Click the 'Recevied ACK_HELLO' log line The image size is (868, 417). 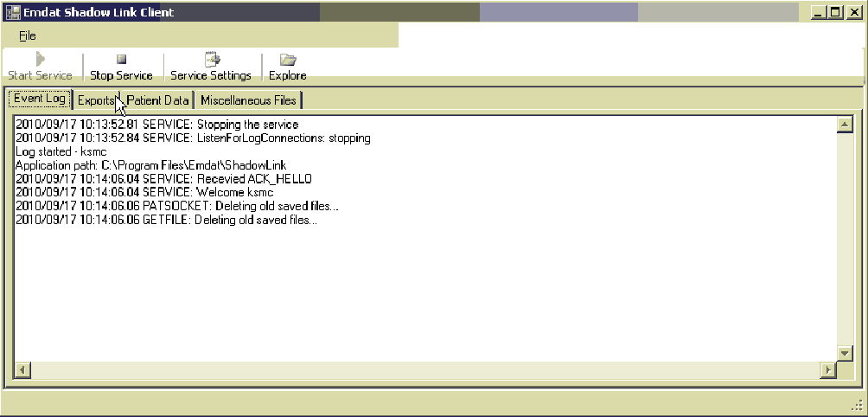[164, 179]
